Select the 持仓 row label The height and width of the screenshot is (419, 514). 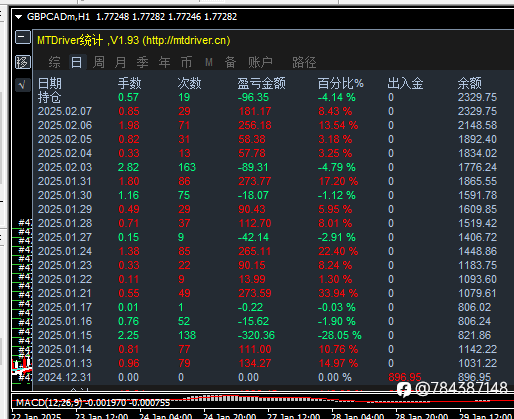50,97
